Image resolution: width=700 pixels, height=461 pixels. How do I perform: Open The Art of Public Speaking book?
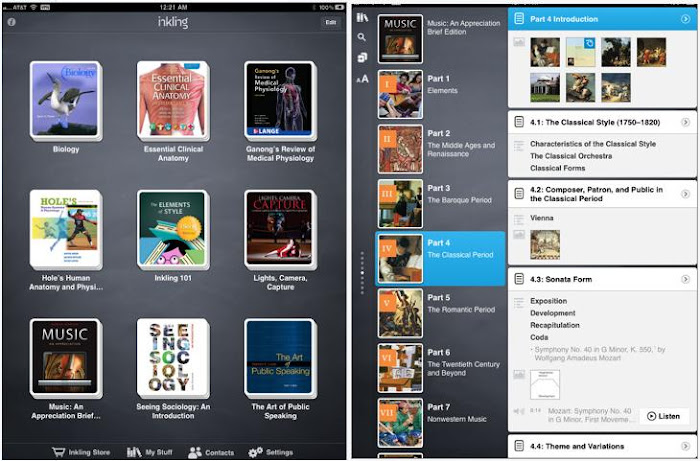click(x=280, y=357)
